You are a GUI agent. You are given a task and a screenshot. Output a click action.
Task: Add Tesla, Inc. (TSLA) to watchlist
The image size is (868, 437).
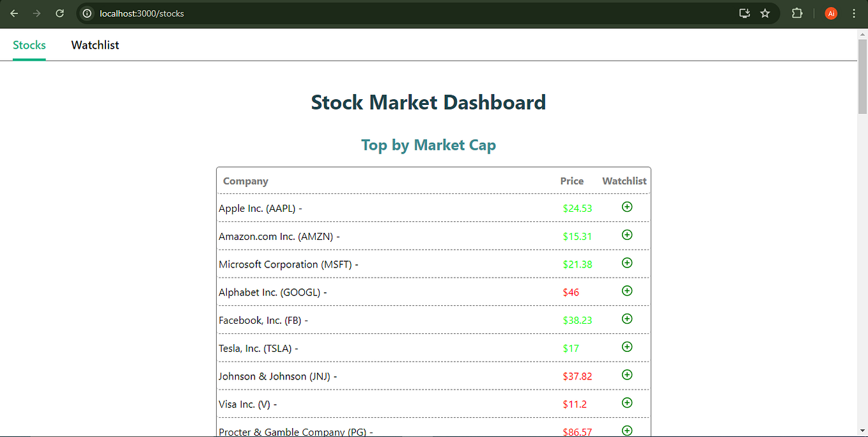click(627, 347)
